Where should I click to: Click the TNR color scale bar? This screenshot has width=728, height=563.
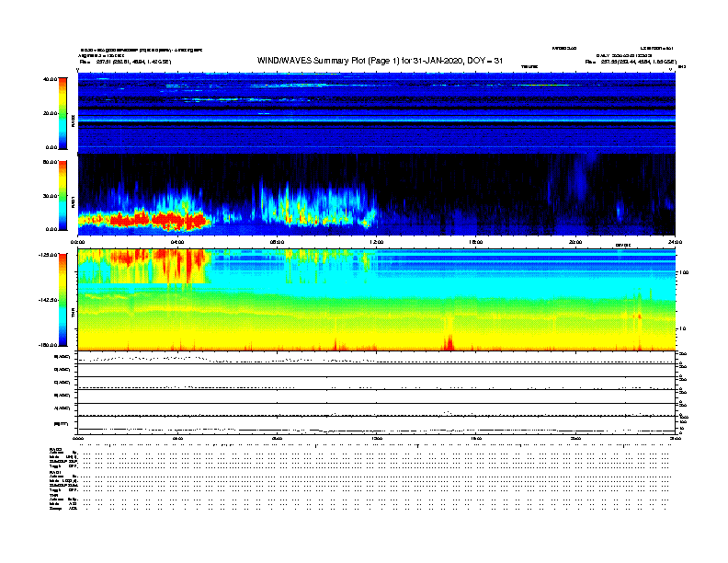(x=63, y=300)
